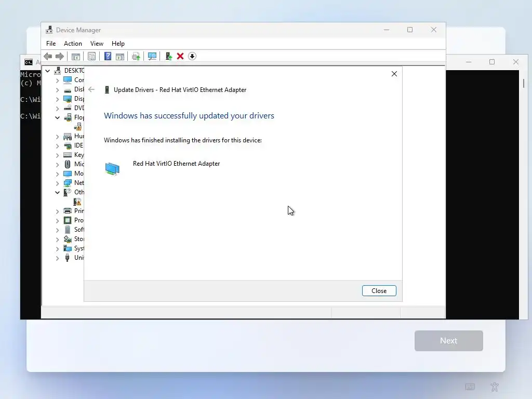Expand the Mice category chevron
Viewport: 532px width, 399px height.
point(57,165)
